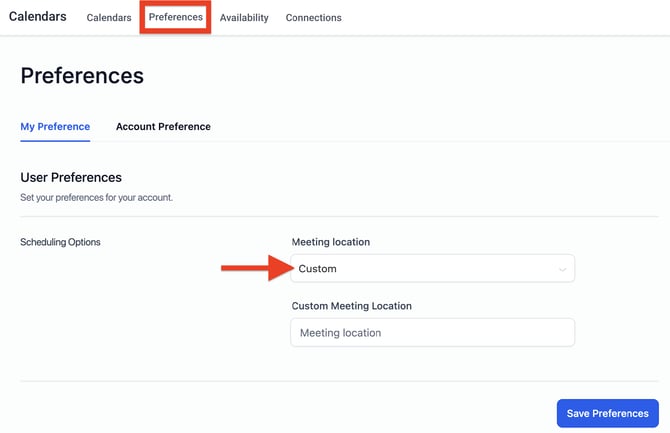Switch to the Account Preference sub-tab

click(163, 127)
